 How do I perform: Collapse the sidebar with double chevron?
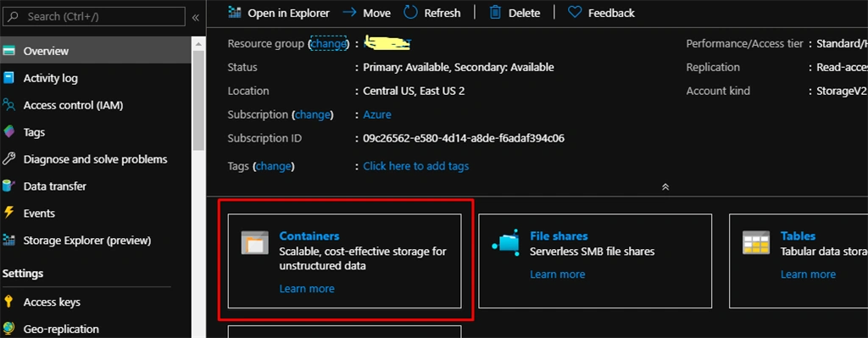196,17
